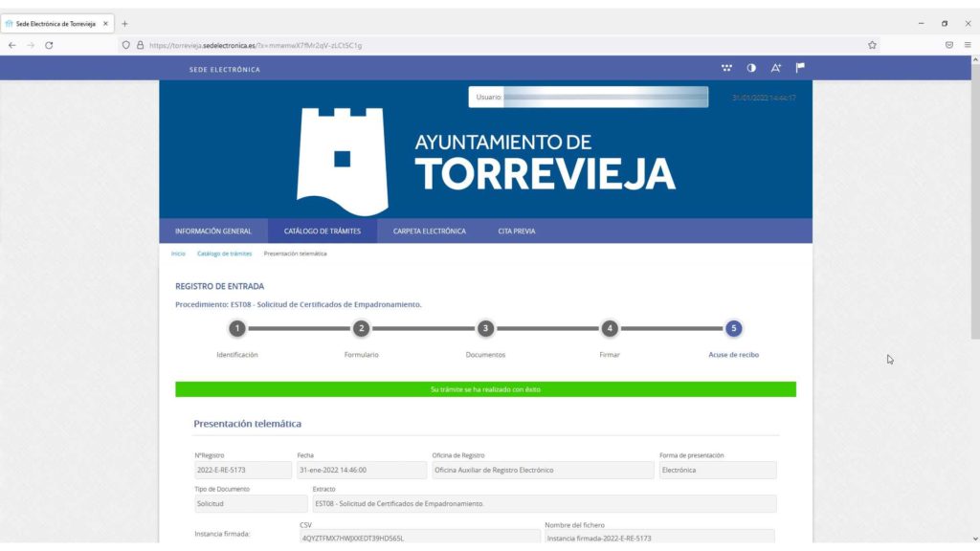Click the scrollbar down arrow

point(975,539)
